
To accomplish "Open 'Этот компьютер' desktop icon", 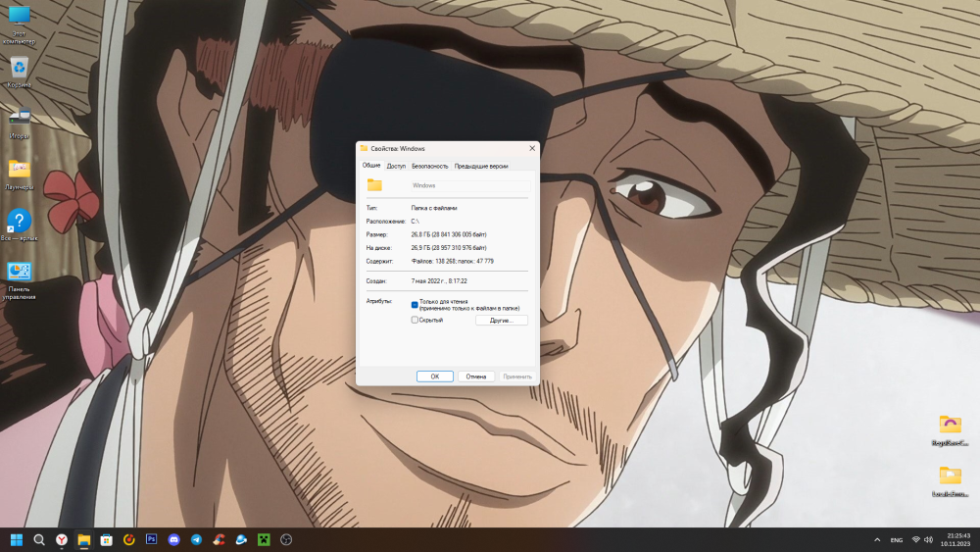I will (20, 25).
